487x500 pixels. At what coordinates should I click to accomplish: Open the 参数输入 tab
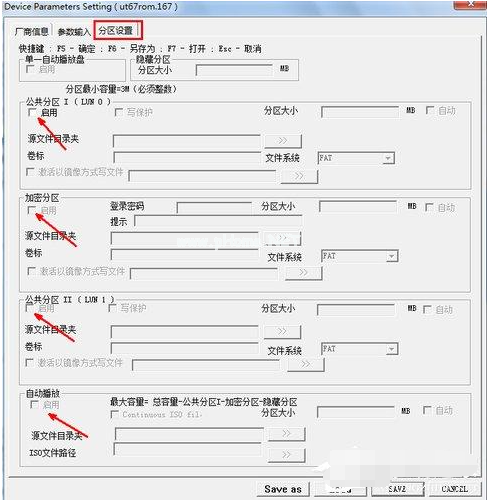click(74, 32)
